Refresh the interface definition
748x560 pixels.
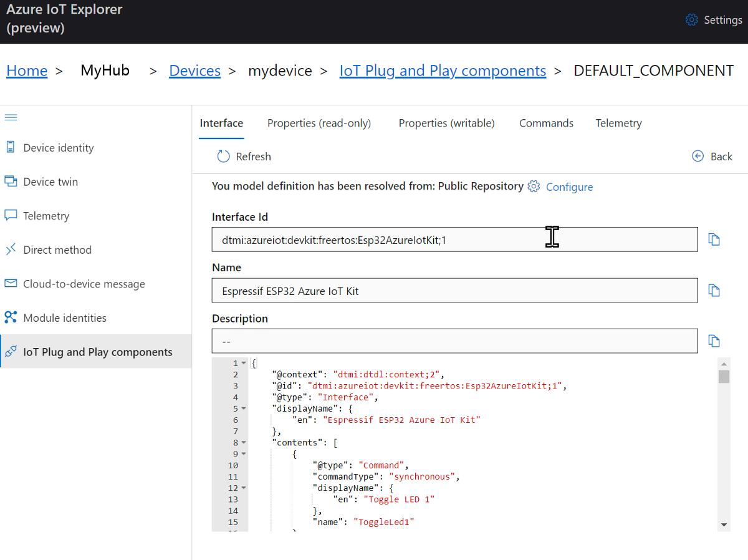(x=244, y=157)
